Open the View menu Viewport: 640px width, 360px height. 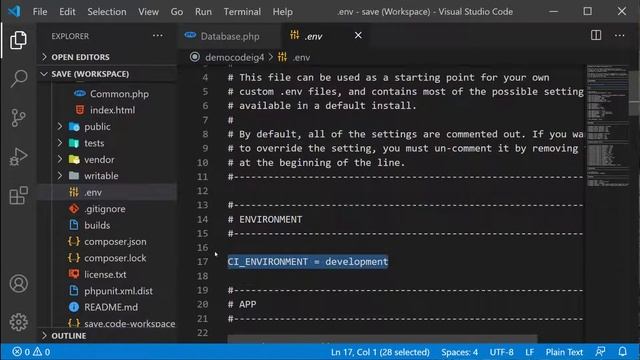(148, 11)
